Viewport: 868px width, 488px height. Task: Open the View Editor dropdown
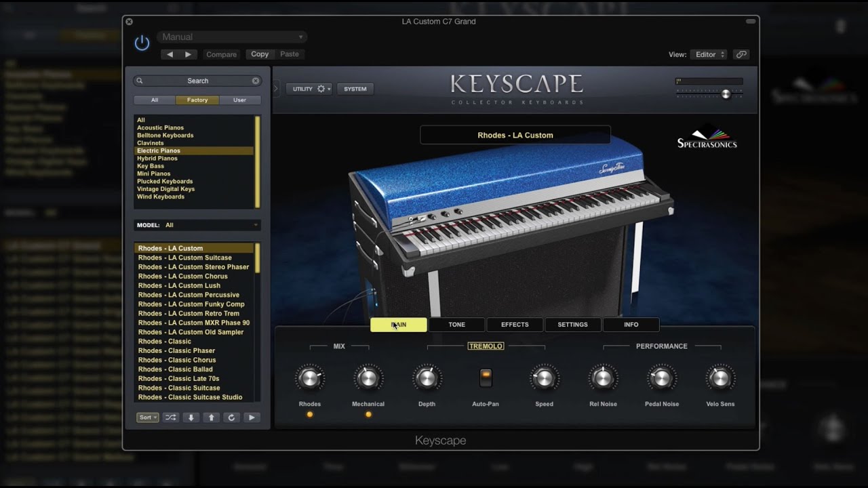[708, 54]
